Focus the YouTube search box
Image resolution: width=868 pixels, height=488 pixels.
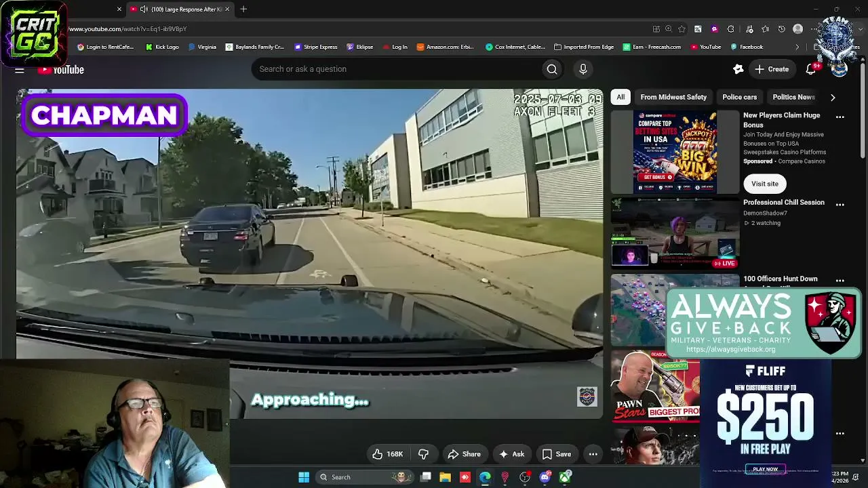[396, 69]
